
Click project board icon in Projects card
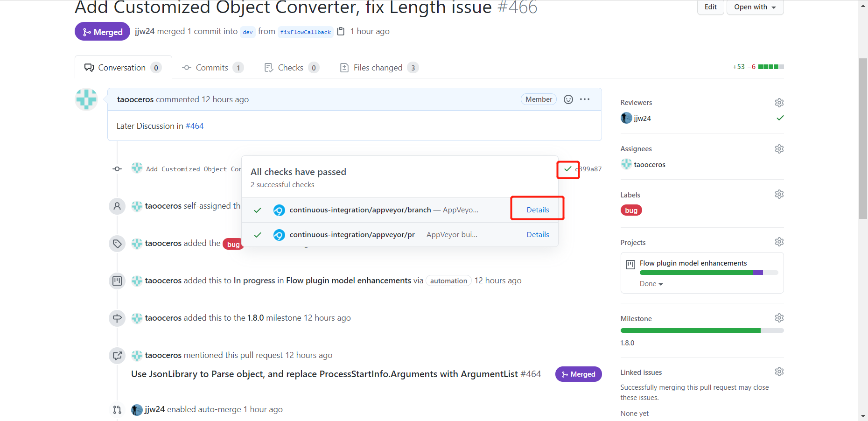coord(630,265)
